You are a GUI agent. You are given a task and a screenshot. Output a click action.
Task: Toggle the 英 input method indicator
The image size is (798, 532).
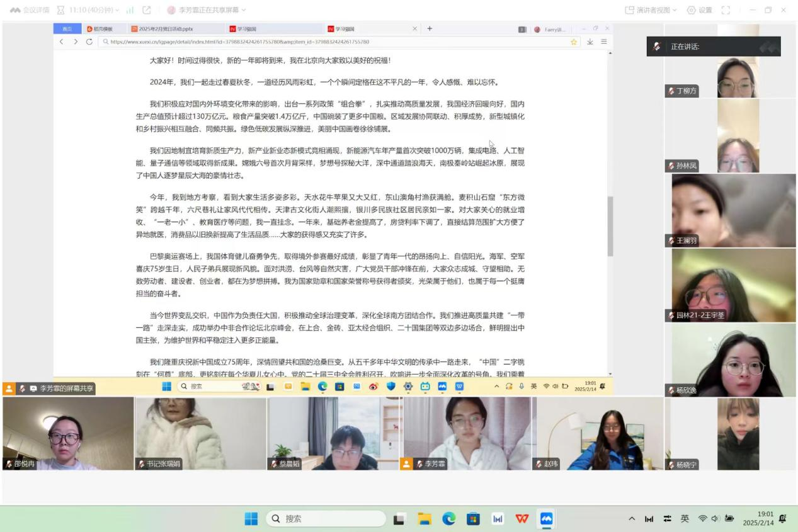[x=685, y=519]
